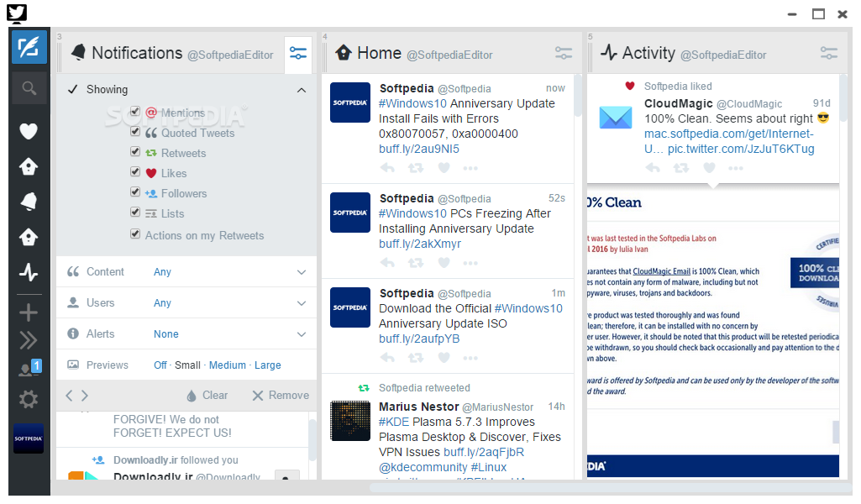The width and height of the screenshot is (861, 504).
Task: Click 'Downloadly.ir followed you' notification
Action: point(176,460)
